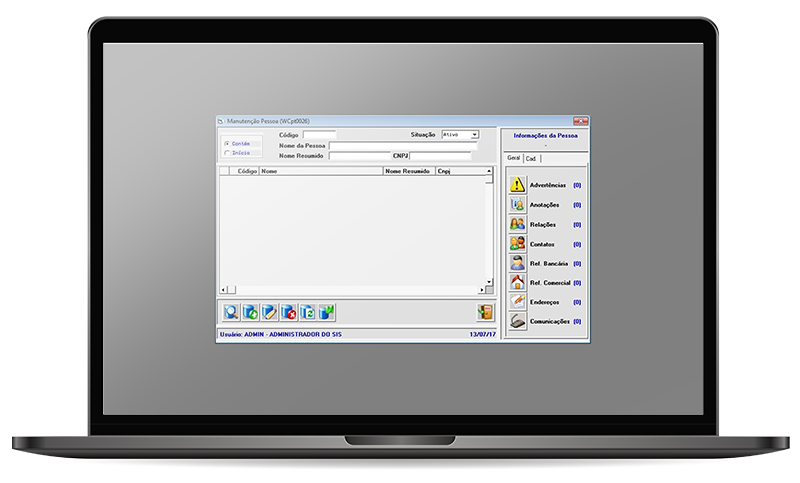
Task: Click the Advertências count [0]
Action: point(577,185)
